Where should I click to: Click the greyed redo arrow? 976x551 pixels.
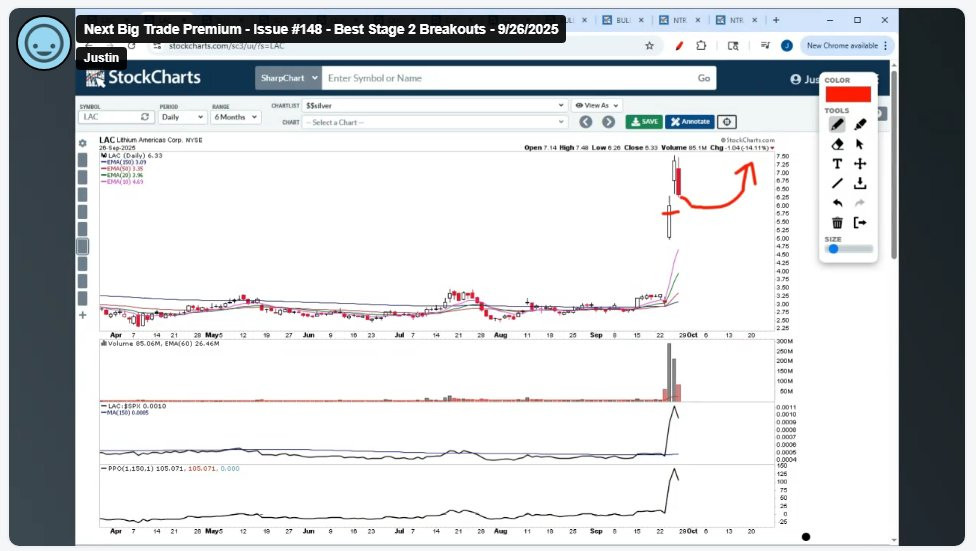pyautogui.click(x=860, y=203)
